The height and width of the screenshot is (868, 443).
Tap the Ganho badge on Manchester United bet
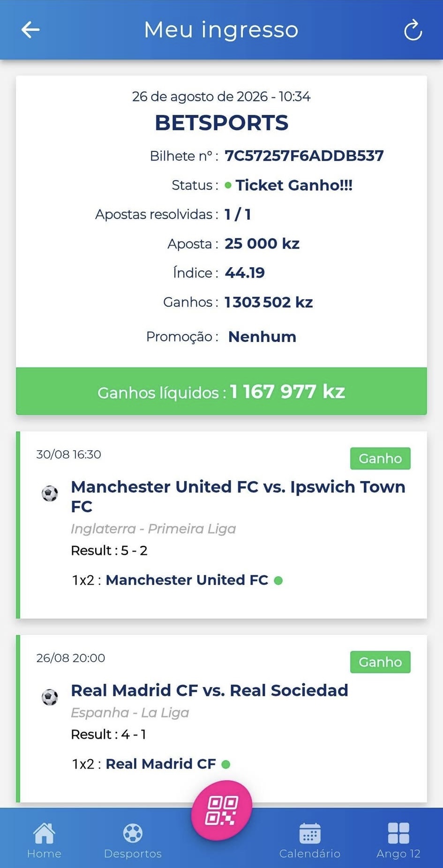pyautogui.click(x=380, y=458)
